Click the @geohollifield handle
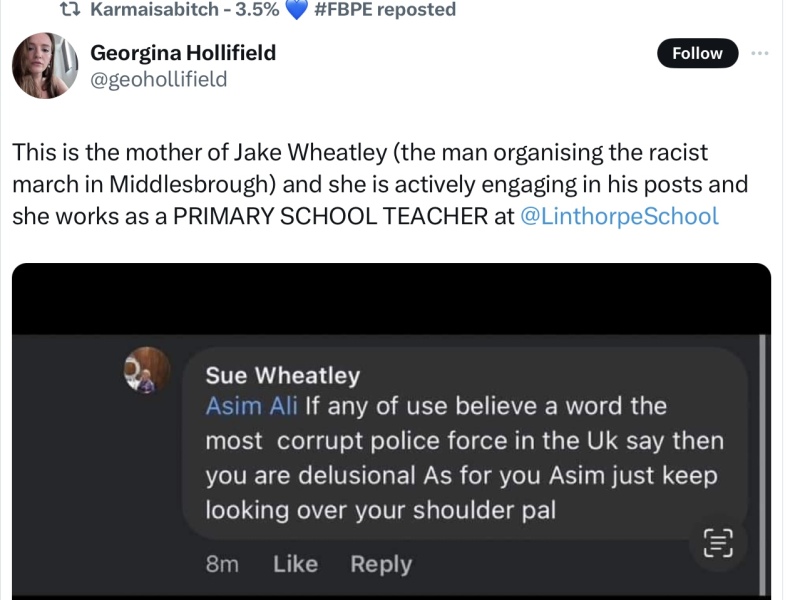The image size is (800, 600). tap(158, 78)
